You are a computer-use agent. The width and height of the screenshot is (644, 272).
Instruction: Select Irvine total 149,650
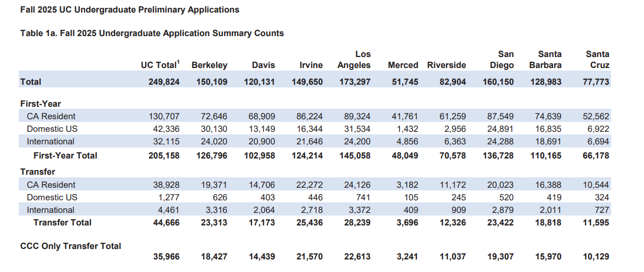coord(307,82)
